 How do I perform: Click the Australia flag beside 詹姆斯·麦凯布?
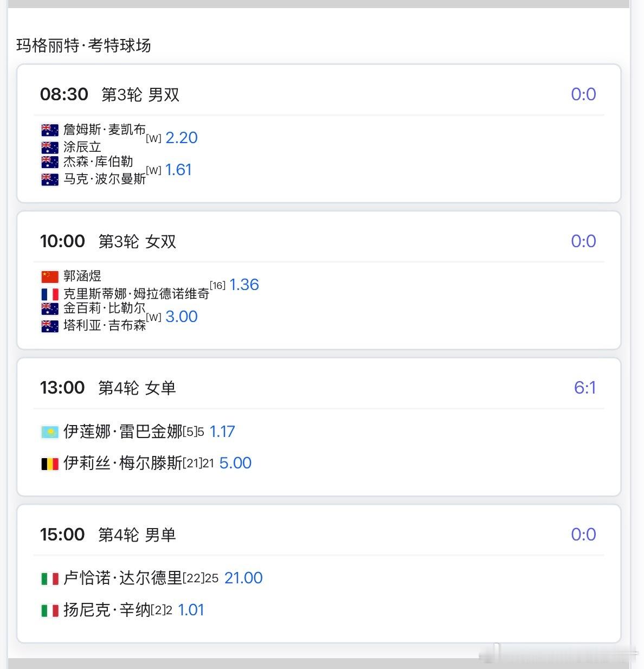point(50,130)
